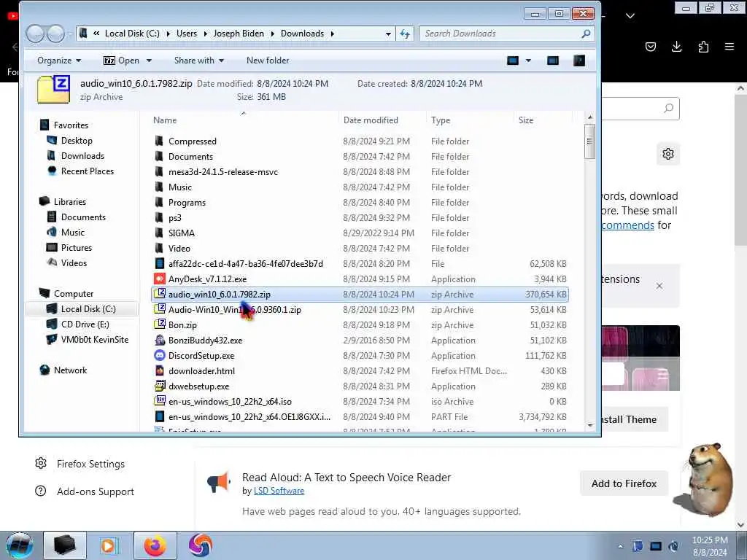The height and width of the screenshot is (560, 747).
Task: Click the Explorer help icon
Action: click(x=578, y=61)
